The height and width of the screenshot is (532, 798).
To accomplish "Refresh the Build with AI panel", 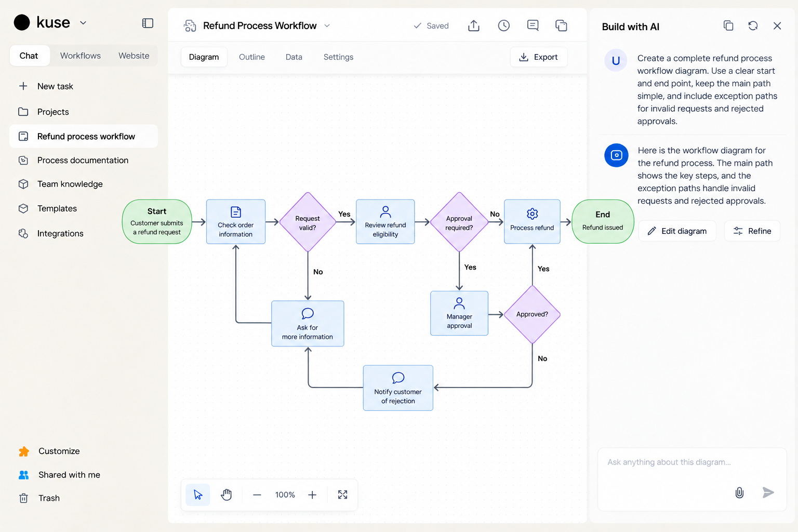I will [753, 25].
